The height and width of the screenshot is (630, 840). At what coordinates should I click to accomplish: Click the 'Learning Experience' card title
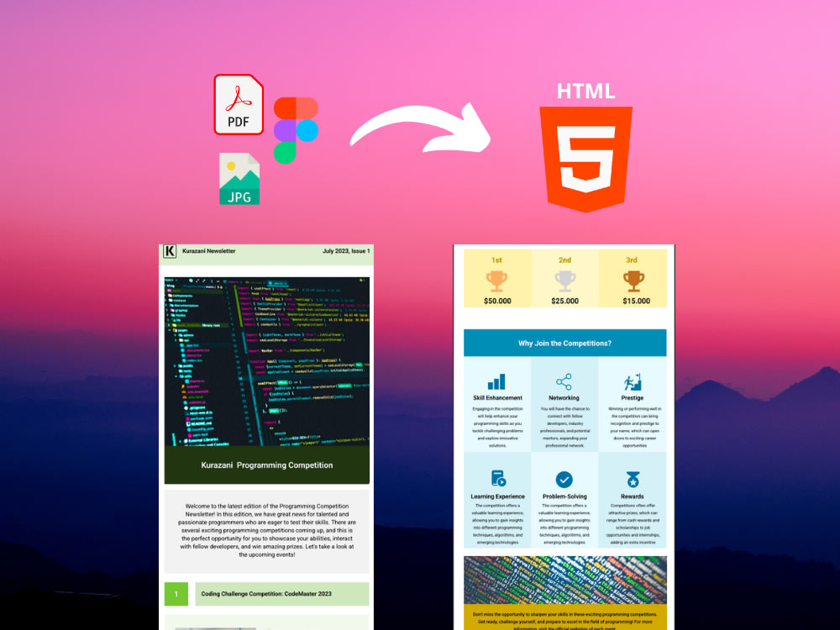[497, 496]
